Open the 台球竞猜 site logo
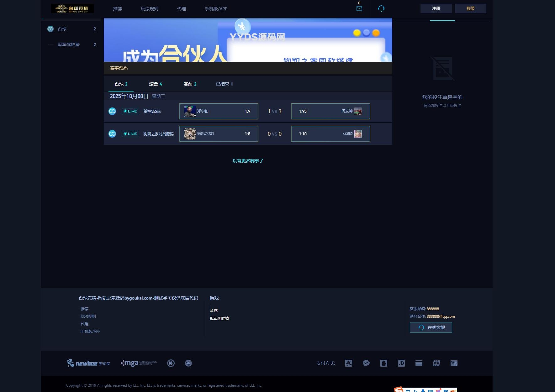The width and height of the screenshot is (555, 392). pyautogui.click(x=72, y=8)
